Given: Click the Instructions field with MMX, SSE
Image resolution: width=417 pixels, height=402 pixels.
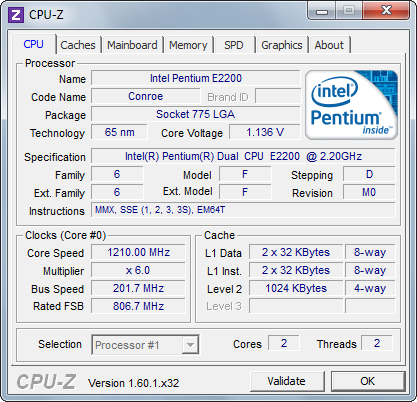Looking at the screenshot, I should [243, 210].
